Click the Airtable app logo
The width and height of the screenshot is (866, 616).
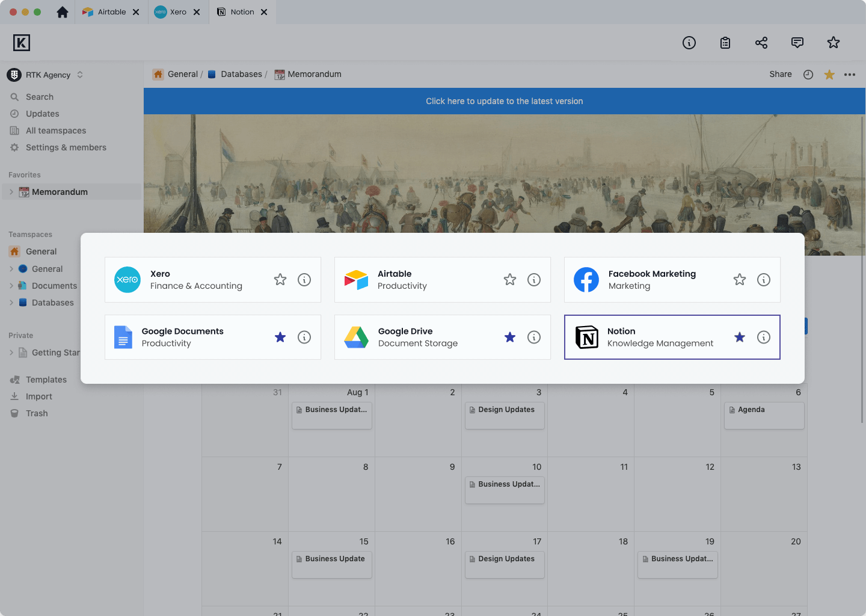pyautogui.click(x=356, y=280)
